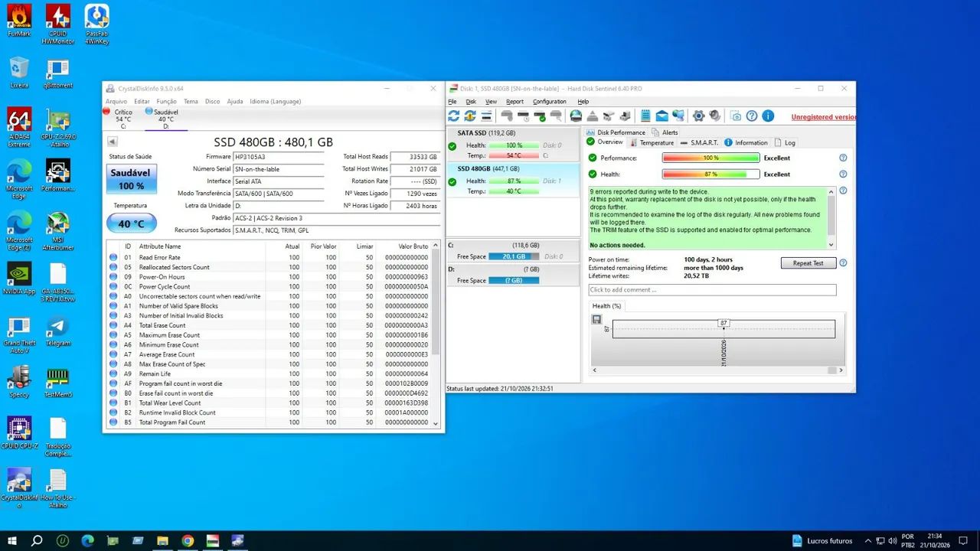Click the previous disk arrow in CrystalDiskInfo
Viewport: 980px width, 551px height.
pos(113,142)
